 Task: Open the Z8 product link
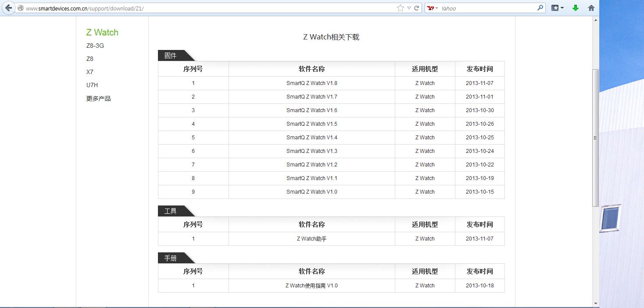point(90,59)
